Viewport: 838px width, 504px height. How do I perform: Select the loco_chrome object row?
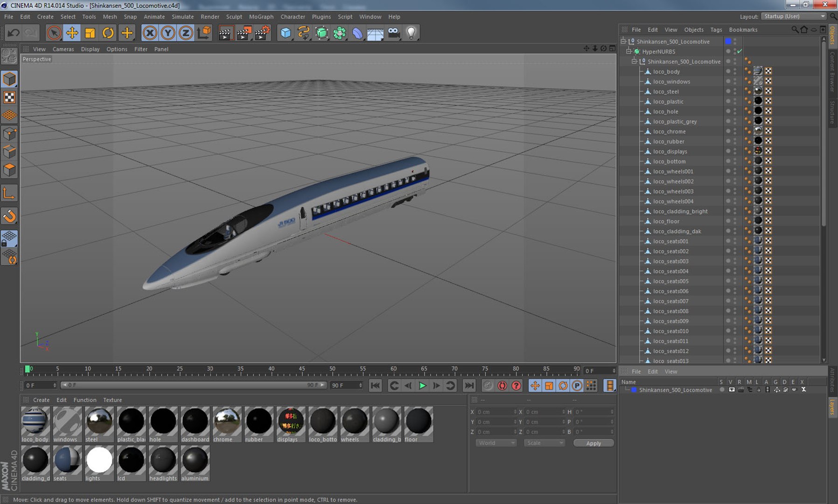coord(669,132)
